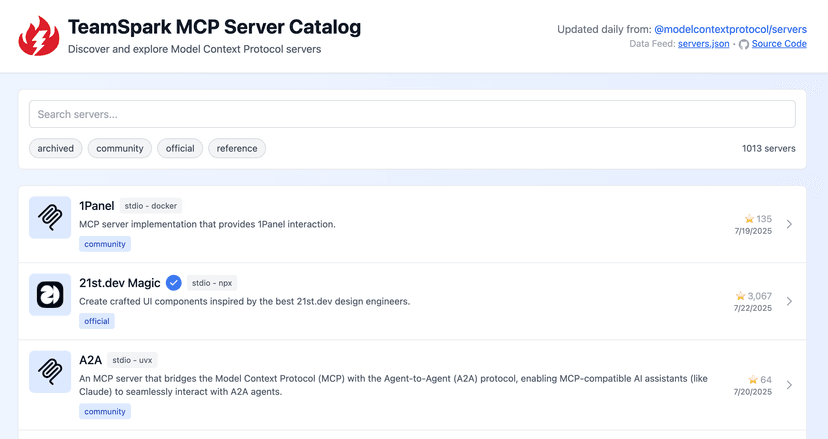Toggle the official filter chip
The image size is (828, 439).
[180, 148]
